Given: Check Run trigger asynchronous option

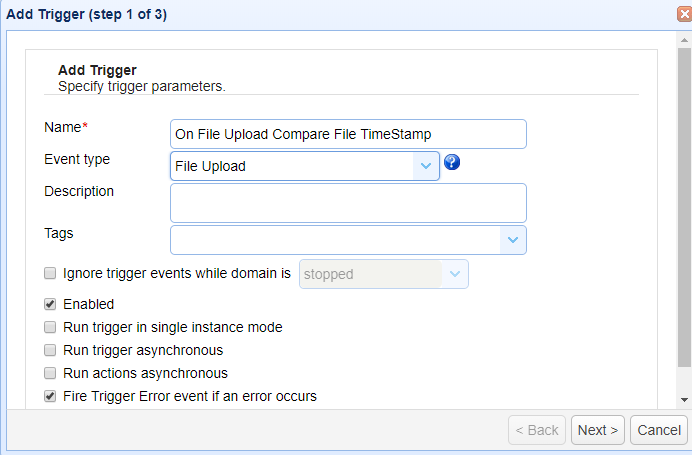Looking at the screenshot, I should 50,350.
